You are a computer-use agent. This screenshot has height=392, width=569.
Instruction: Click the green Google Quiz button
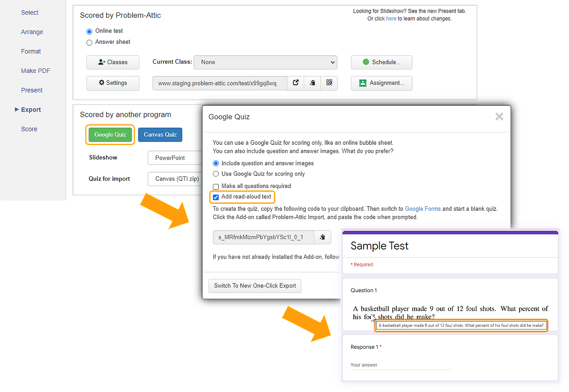pyautogui.click(x=110, y=135)
